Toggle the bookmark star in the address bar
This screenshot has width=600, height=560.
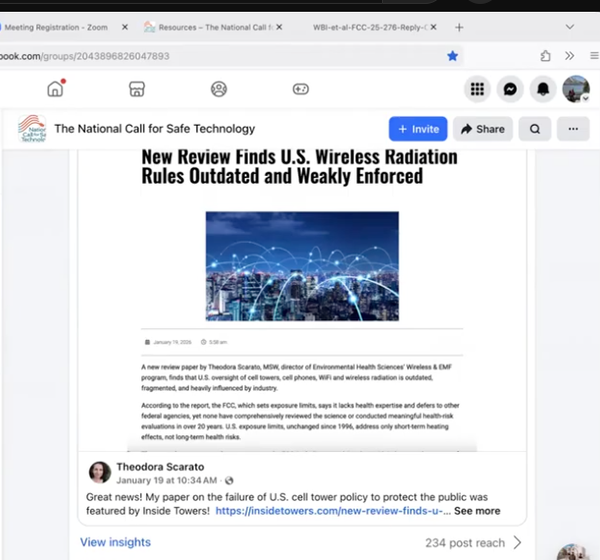coord(452,56)
